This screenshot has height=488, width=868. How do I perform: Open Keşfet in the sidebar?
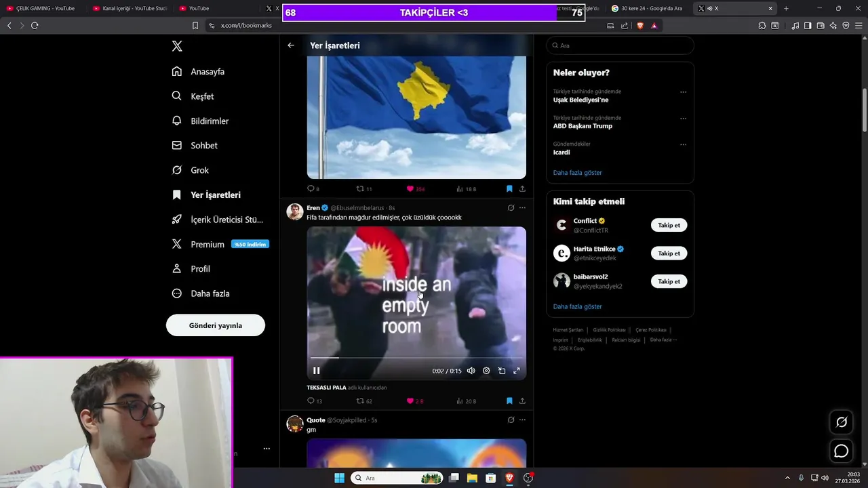(193, 96)
